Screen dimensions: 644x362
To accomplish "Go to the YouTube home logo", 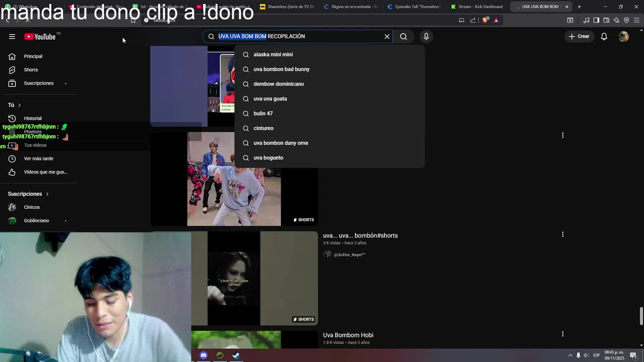I will pos(40,37).
